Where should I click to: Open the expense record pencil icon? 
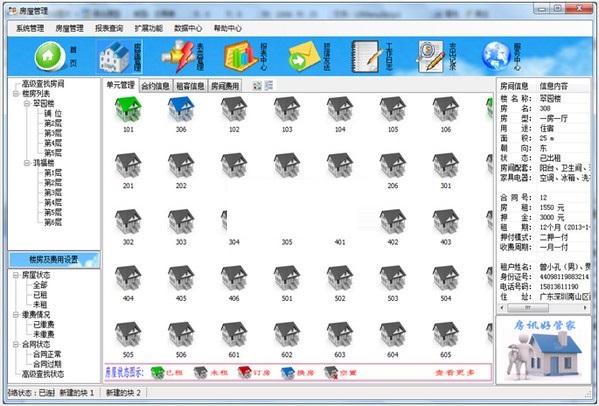[431, 57]
